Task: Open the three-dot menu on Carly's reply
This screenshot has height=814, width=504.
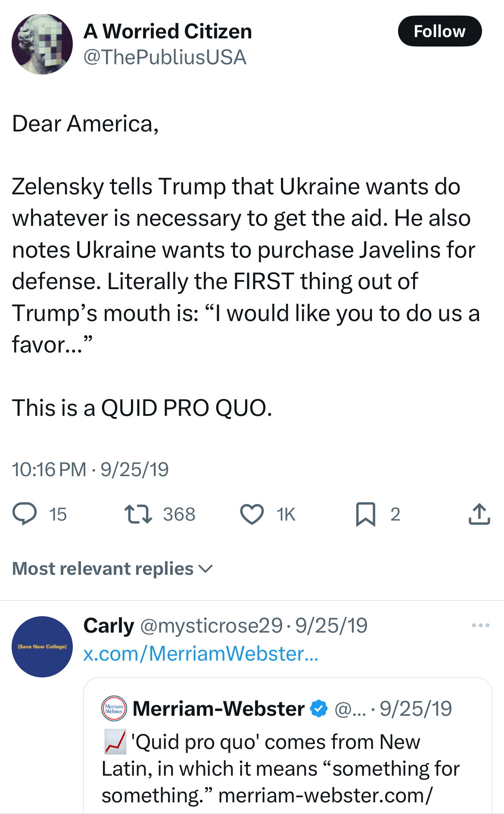Action: (480, 625)
